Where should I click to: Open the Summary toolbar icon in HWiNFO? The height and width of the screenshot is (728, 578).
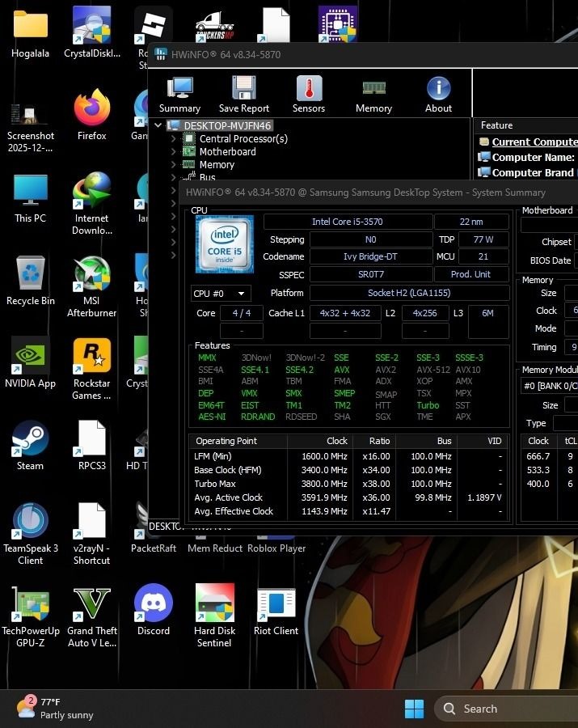pos(179,95)
